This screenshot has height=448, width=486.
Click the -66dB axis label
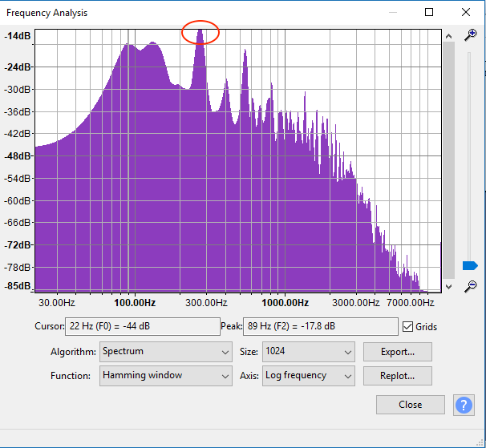18,223
